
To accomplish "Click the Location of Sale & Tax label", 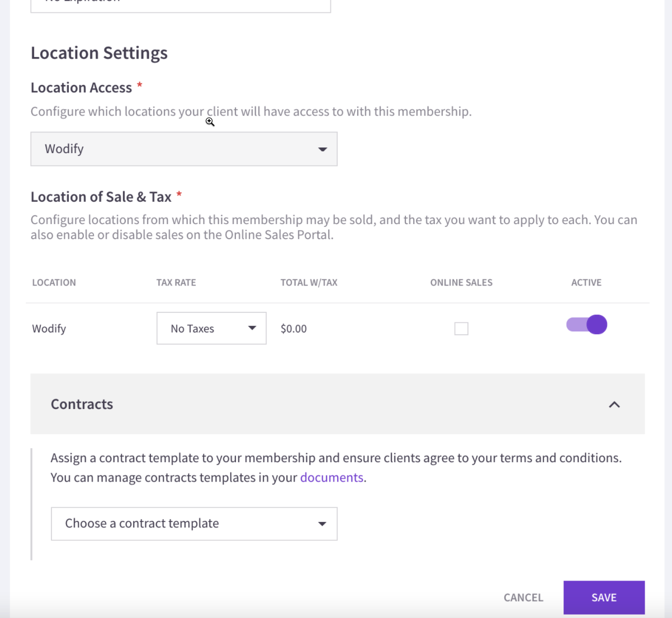I will (x=101, y=197).
